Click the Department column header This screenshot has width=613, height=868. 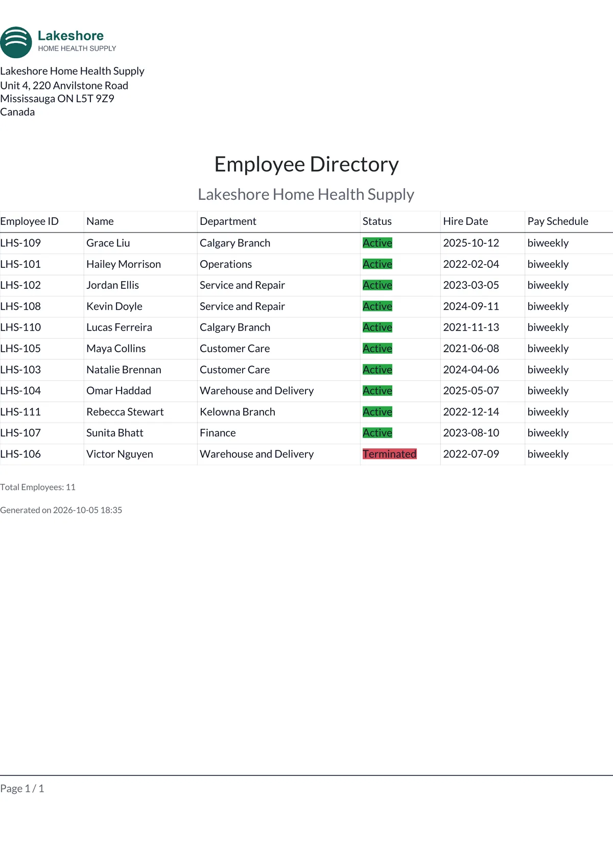pyautogui.click(x=228, y=221)
